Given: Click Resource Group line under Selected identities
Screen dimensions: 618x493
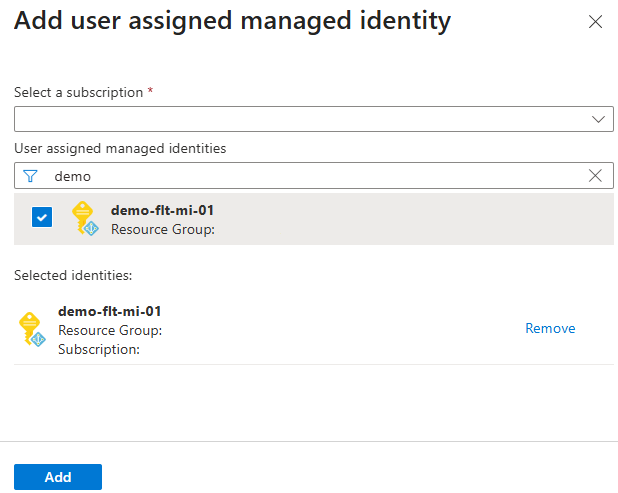Looking at the screenshot, I should [x=110, y=330].
